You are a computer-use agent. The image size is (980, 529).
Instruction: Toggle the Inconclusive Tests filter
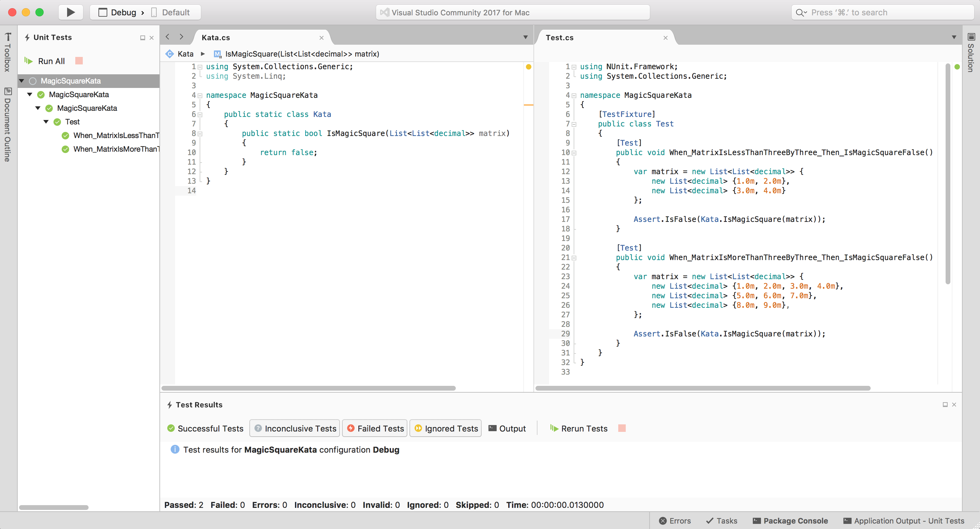(x=294, y=428)
